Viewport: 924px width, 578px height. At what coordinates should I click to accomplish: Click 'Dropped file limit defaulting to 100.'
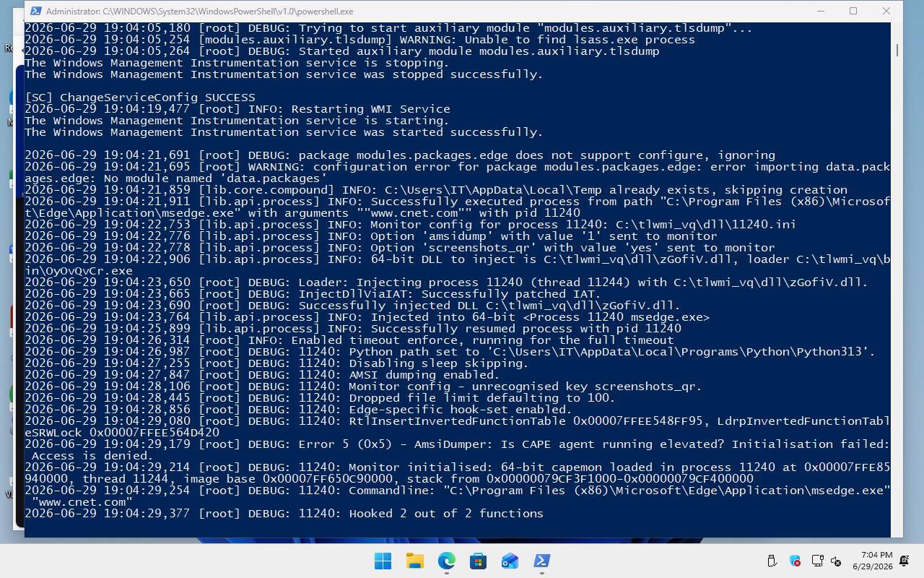[482, 398]
